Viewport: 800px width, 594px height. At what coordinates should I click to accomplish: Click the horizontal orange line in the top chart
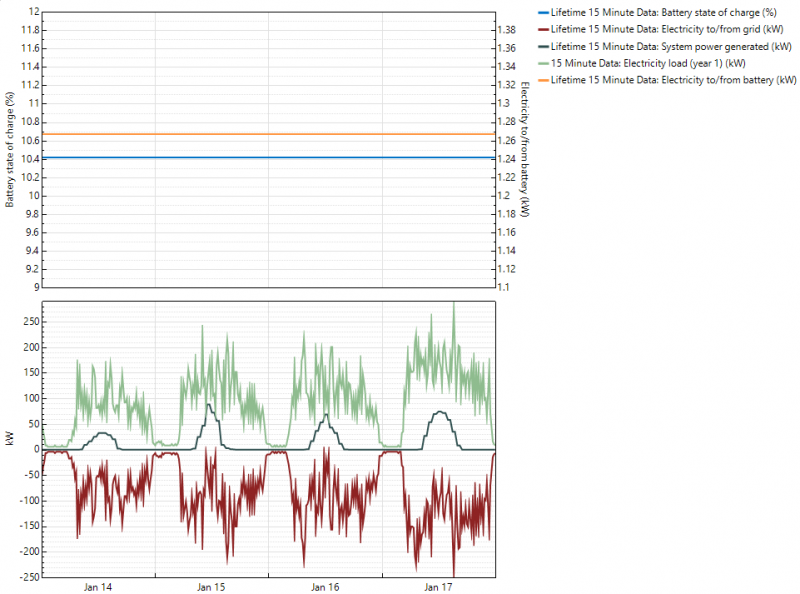coord(270,134)
